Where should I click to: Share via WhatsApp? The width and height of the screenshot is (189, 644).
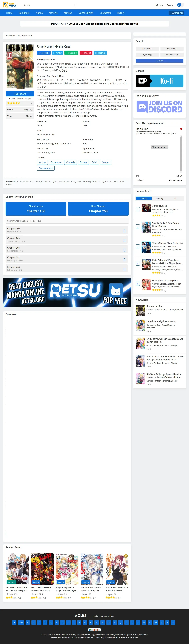(71, 53)
